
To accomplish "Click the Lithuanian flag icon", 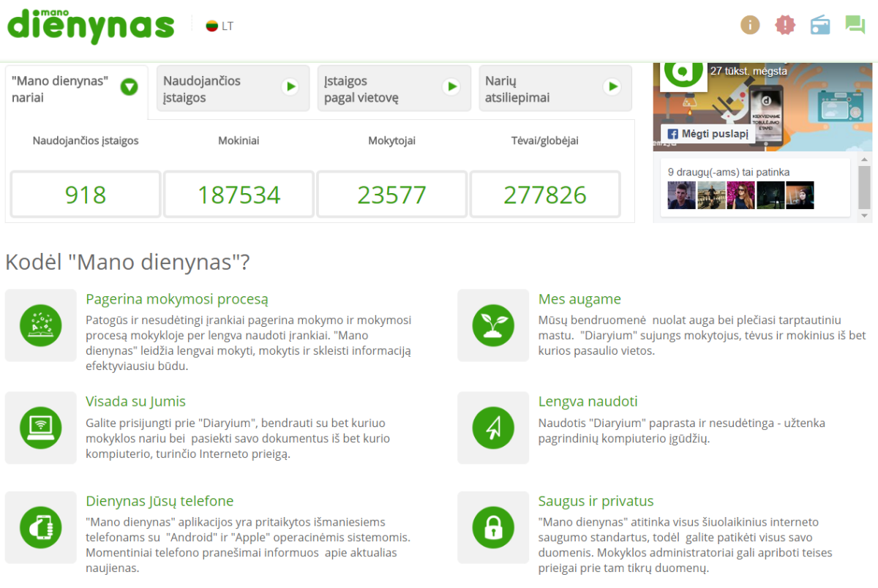I will coord(212,26).
